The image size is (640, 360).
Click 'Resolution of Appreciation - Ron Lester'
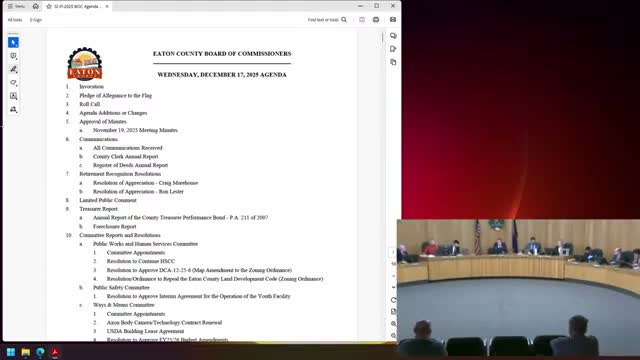coord(138,191)
